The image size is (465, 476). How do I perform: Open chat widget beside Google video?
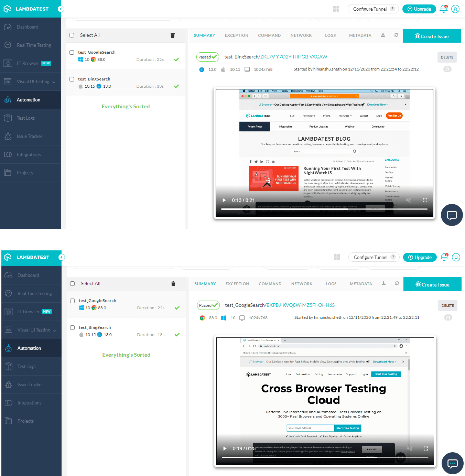pos(453,463)
